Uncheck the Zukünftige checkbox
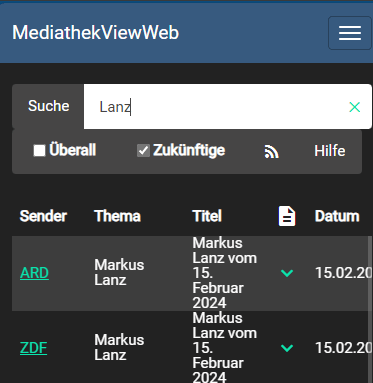Screen dimensions: 373x383 [143, 150]
